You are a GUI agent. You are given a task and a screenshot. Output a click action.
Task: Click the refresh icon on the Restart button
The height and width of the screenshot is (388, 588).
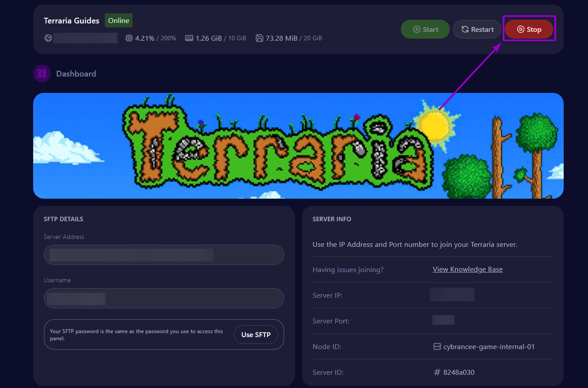pos(465,29)
